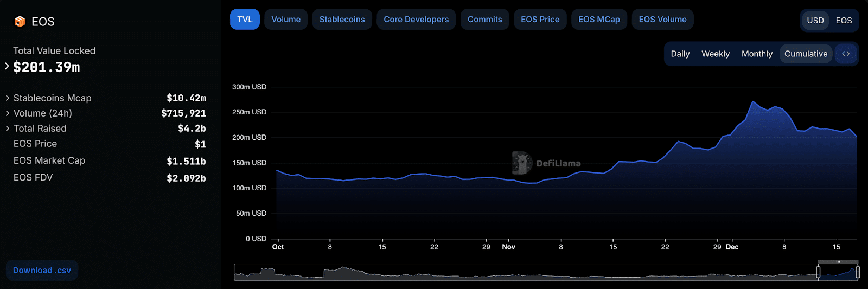Select the Monthly grouping tab
The height and width of the screenshot is (289, 868).
757,54
